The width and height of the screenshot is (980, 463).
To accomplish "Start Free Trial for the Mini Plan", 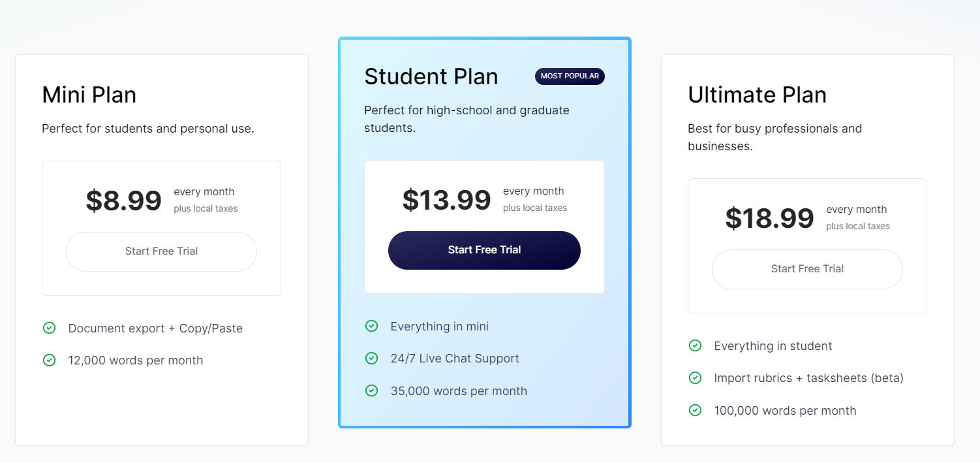I will coord(161,251).
